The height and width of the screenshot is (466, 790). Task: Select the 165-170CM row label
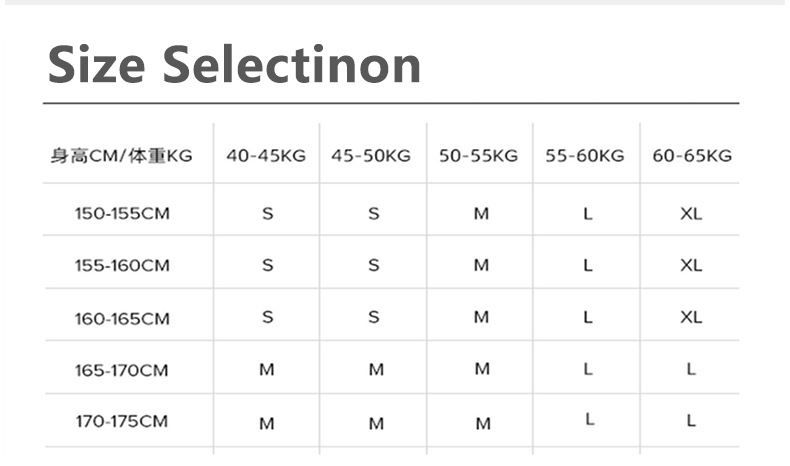pos(122,370)
